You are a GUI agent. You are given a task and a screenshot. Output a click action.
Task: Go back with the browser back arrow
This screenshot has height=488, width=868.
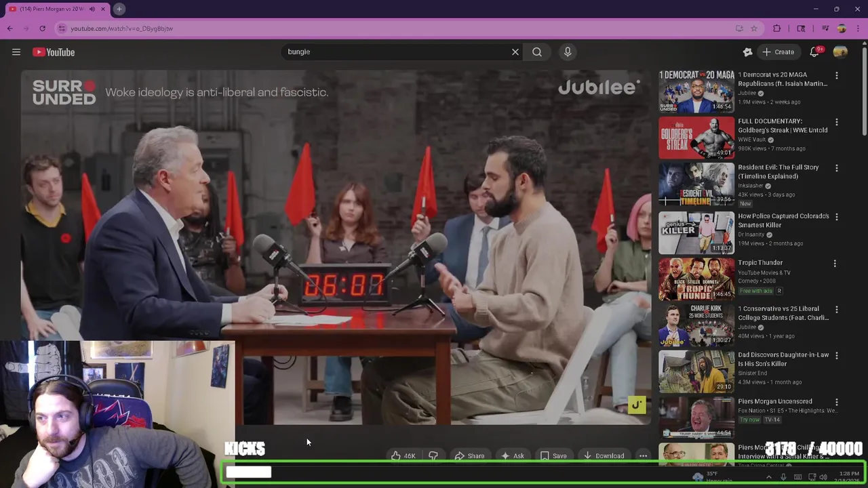[9, 28]
